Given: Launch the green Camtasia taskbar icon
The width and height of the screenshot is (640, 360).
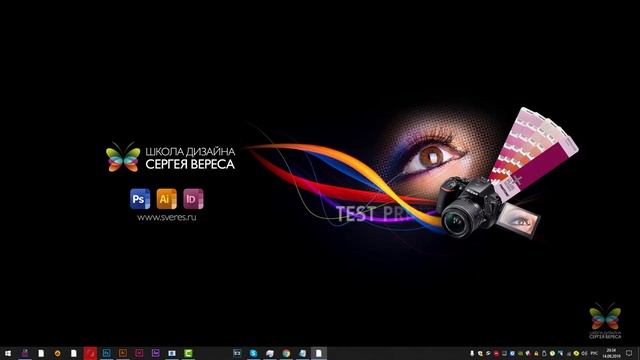Looking at the screenshot, I should coord(188,353).
